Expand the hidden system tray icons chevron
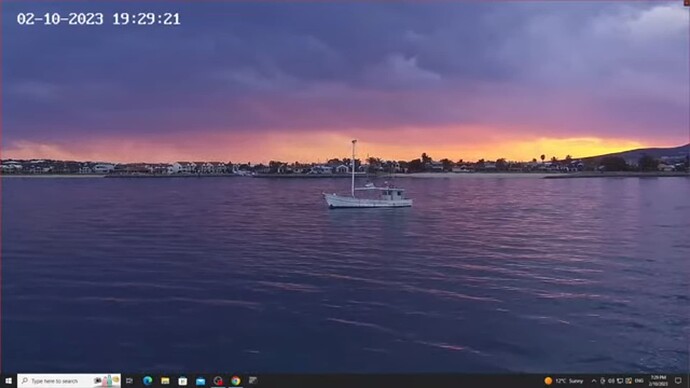Image resolution: width=690 pixels, height=388 pixels. pyautogui.click(x=594, y=381)
